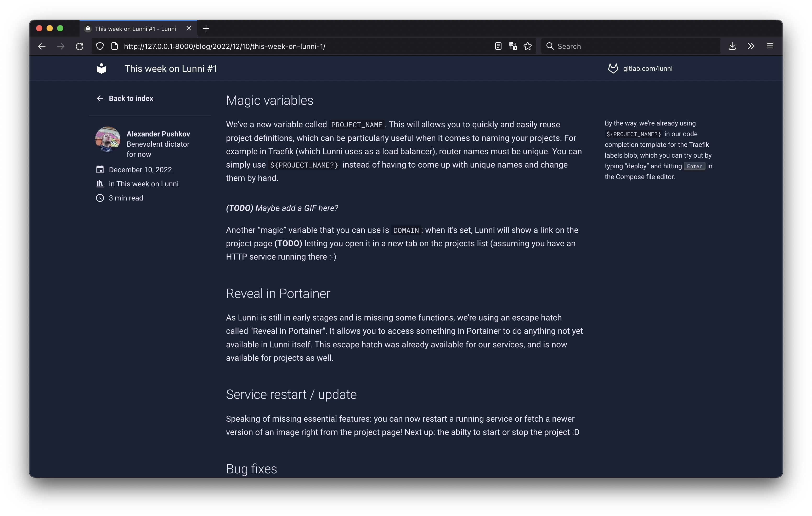The height and width of the screenshot is (516, 812).
Task: Select the 'This week on Lunni #1 - Lunni' tab
Action: [138, 29]
